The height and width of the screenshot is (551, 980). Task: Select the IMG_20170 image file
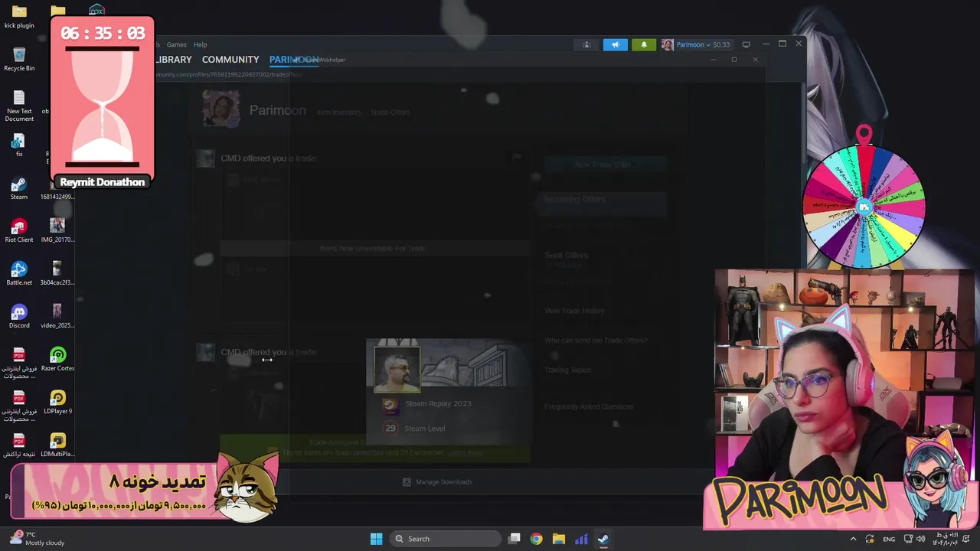[57, 231]
